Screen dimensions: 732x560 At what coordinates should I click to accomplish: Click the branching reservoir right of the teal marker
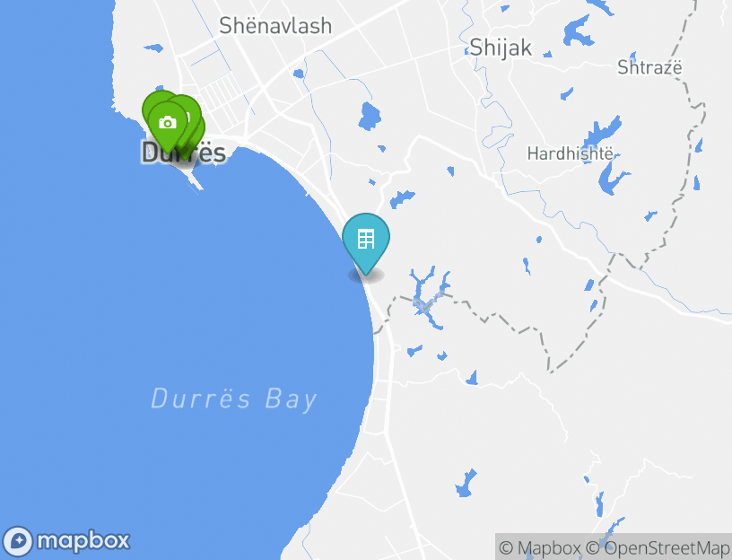[429, 297]
